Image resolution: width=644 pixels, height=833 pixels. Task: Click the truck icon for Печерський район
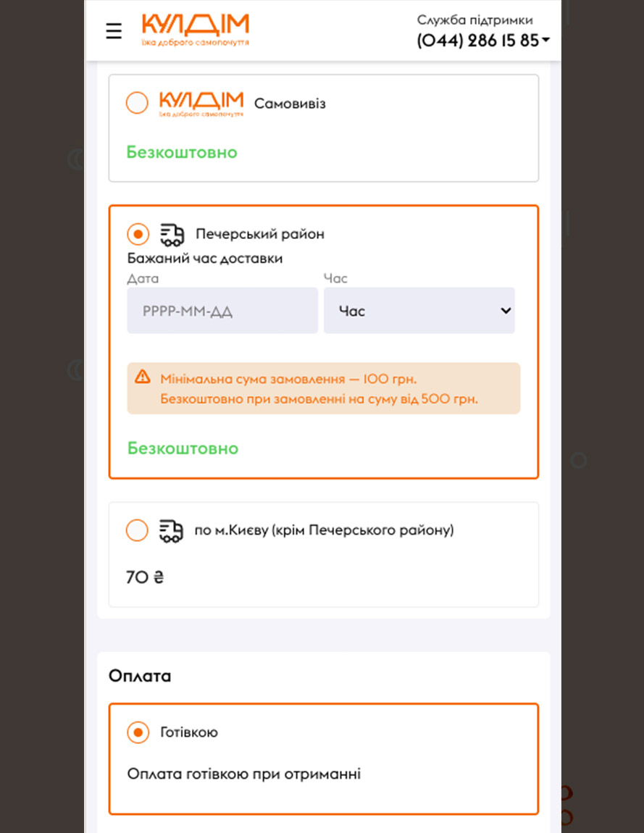tap(172, 234)
